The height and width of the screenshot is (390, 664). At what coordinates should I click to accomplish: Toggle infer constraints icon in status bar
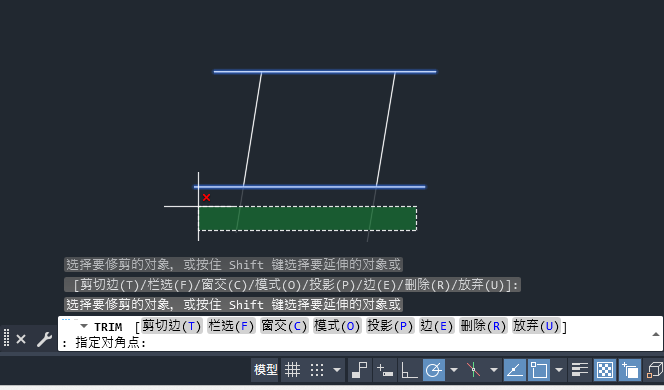(360, 370)
